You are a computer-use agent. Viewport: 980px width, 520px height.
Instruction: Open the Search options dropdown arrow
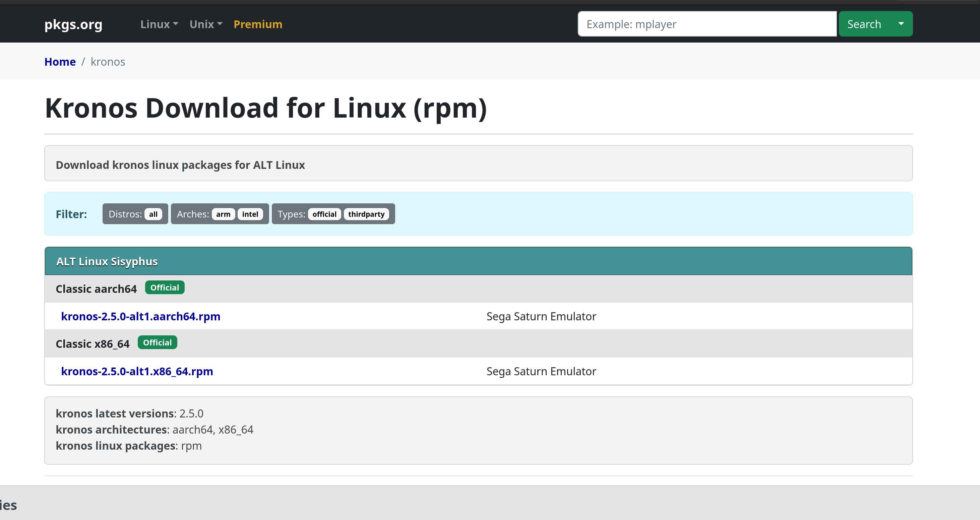pos(901,24)
